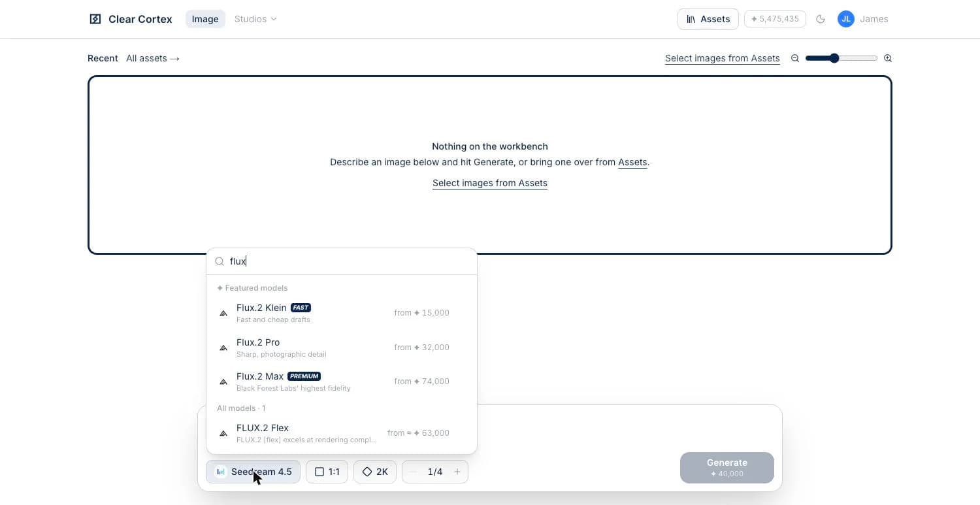This screenshot has width=980, height=505.
Task: Open the 2K resolution selector
Action: (x=375, y=472)
